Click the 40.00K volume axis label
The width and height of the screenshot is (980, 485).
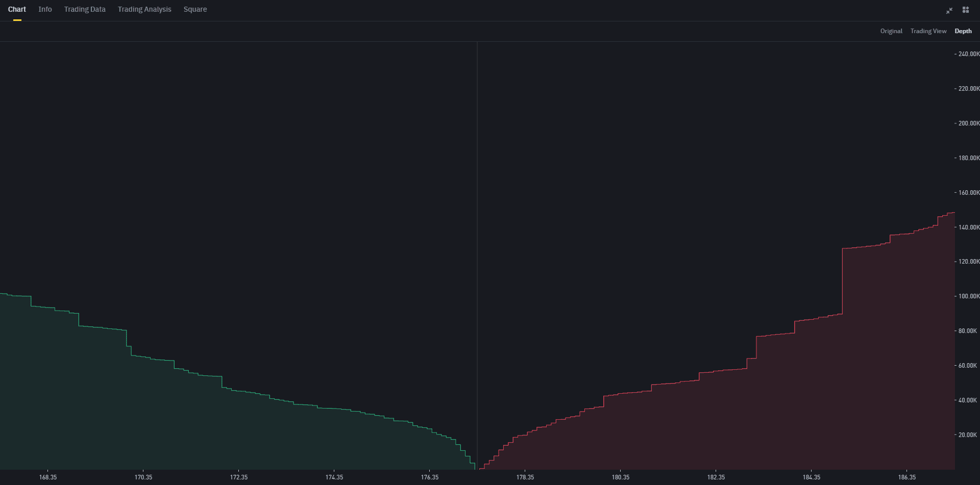pyautogui.click(x=968, y=400)
